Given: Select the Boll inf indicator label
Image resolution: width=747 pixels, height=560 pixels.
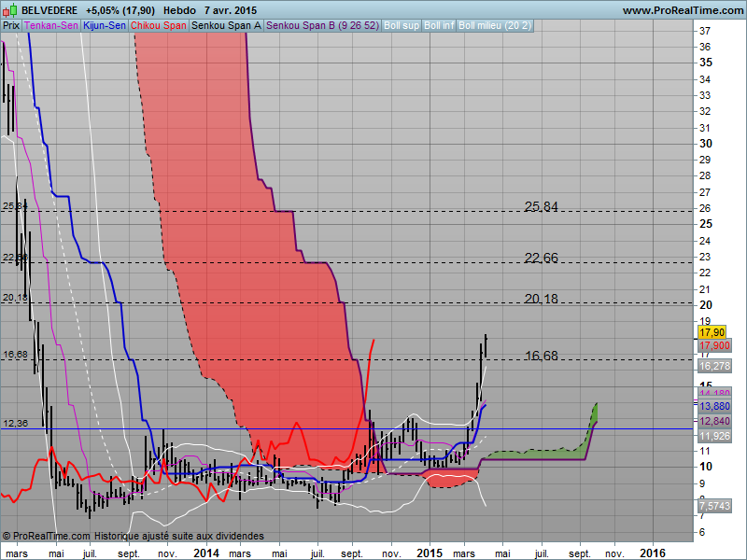Looking at the screenshot, I should coord(439,26).
